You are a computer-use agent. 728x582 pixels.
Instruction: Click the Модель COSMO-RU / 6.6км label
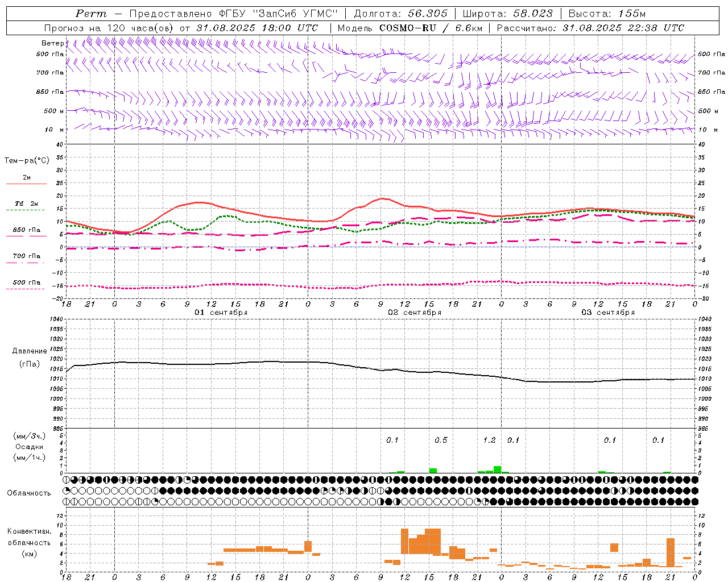pos(410,28)
